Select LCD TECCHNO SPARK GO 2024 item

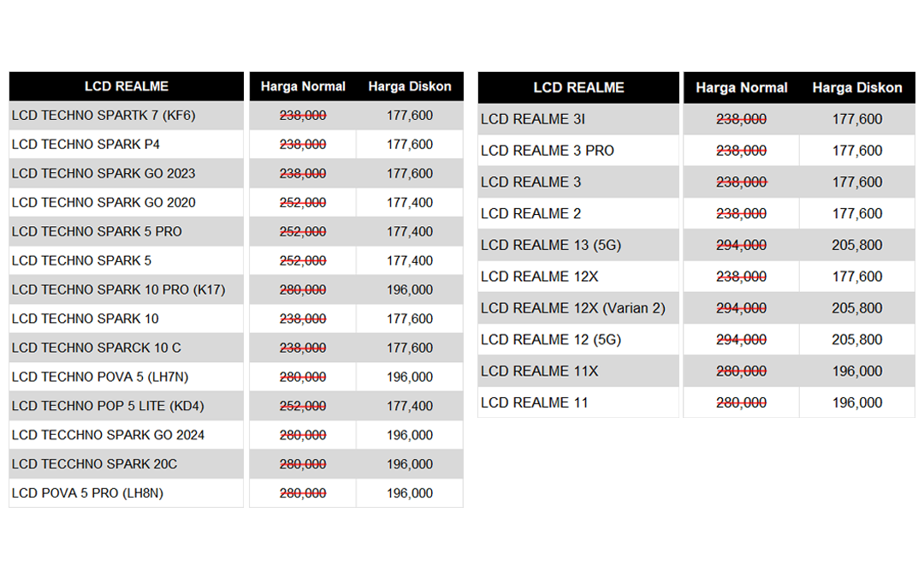point(108,436)
